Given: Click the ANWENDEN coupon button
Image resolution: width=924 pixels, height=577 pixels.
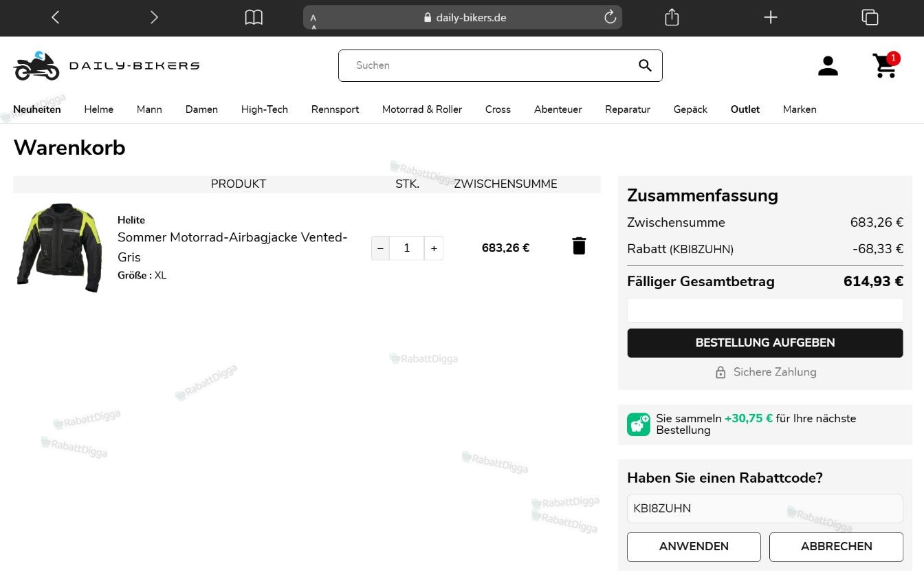Looking at the screenshot, I should [694, 547].
